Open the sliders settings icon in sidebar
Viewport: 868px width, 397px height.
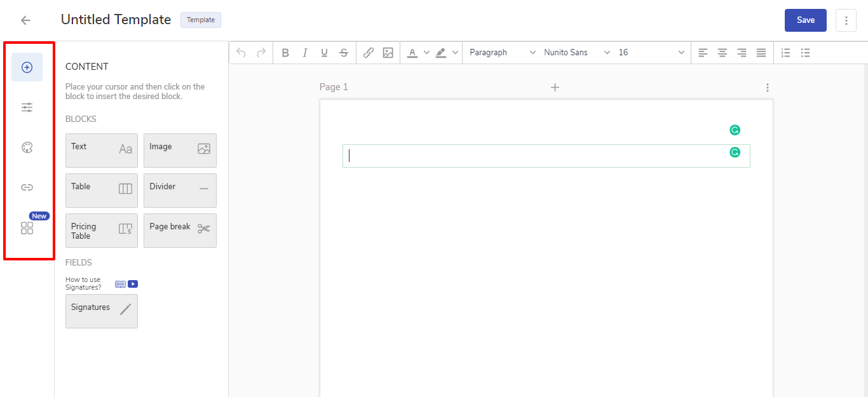tap(27, 107)
